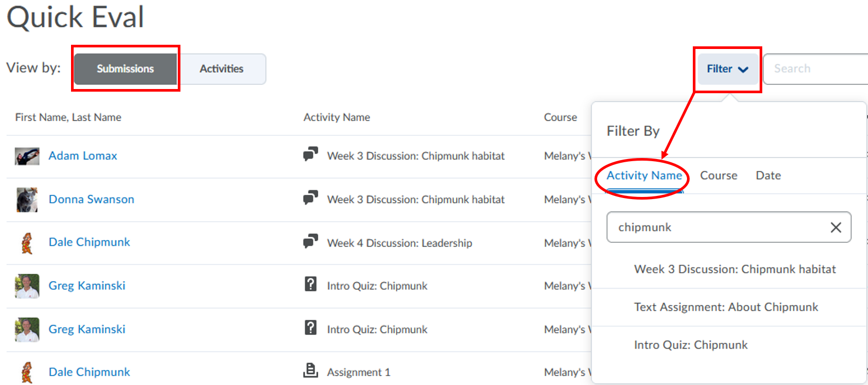Clear the chipmunk filter text with X

tap(835, 228)
